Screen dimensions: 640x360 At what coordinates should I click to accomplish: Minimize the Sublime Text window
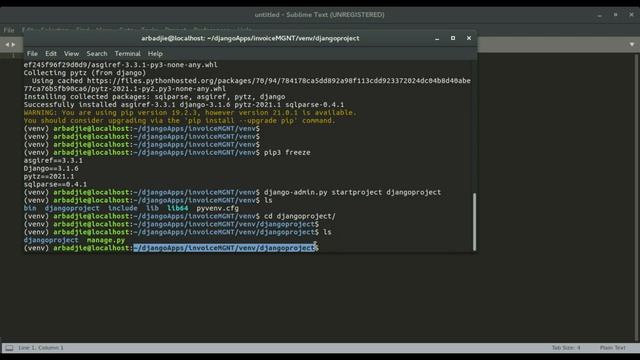(600, 15)
